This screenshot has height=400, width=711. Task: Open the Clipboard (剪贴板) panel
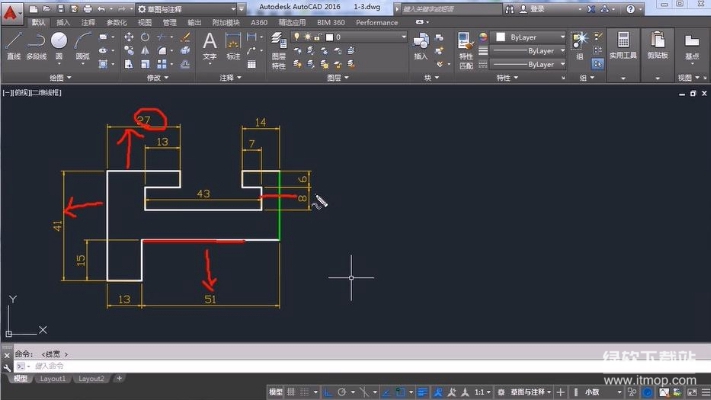pyautogui.click(x=657, y=45)
